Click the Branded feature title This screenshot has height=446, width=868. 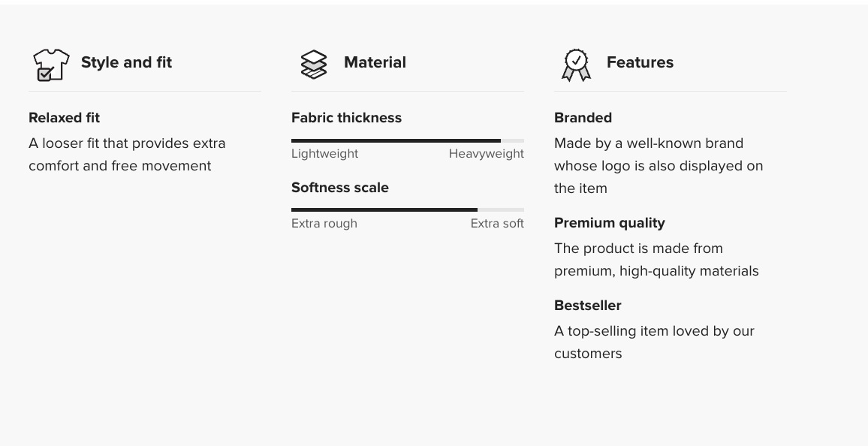click(583, 118)
